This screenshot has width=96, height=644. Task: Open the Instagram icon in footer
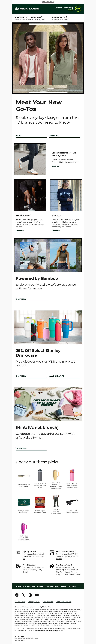point(30,595)
